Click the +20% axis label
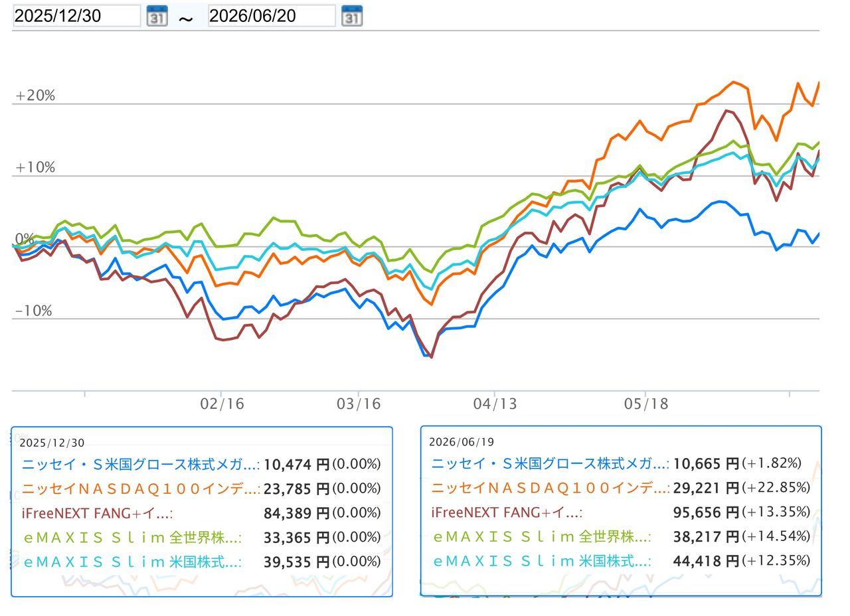The height and width of the screenshot is (616, 850). pyautogui.click(x=35, y=96)
